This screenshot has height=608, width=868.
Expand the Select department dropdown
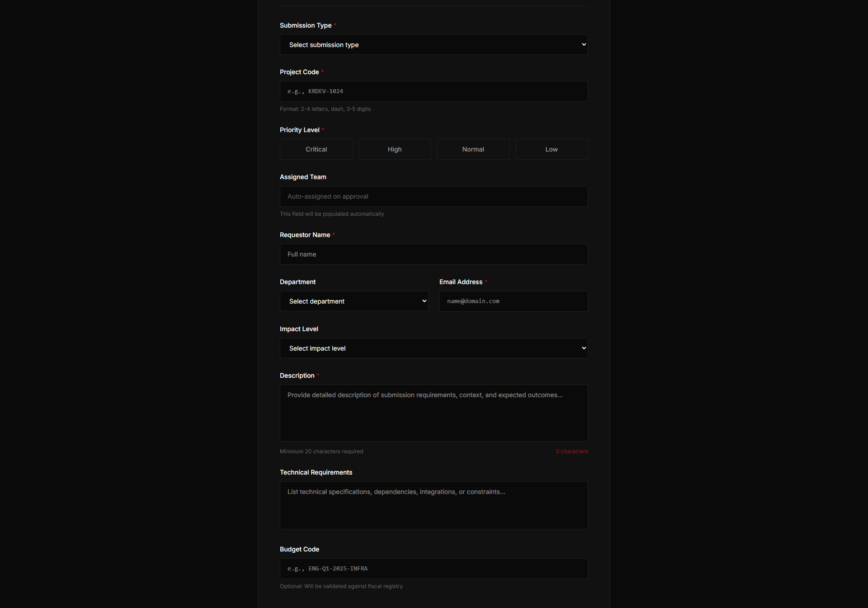point(354,301)
